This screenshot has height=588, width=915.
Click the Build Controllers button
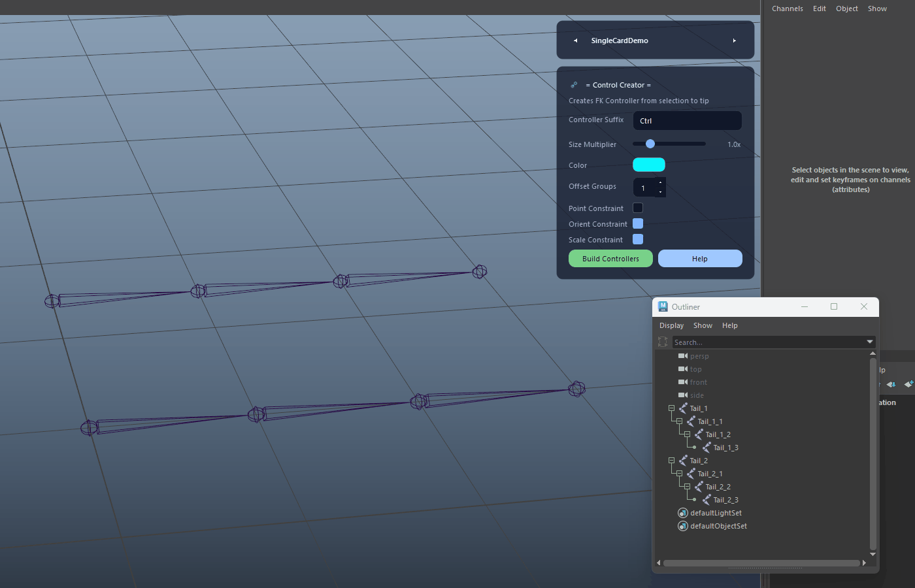610,259
